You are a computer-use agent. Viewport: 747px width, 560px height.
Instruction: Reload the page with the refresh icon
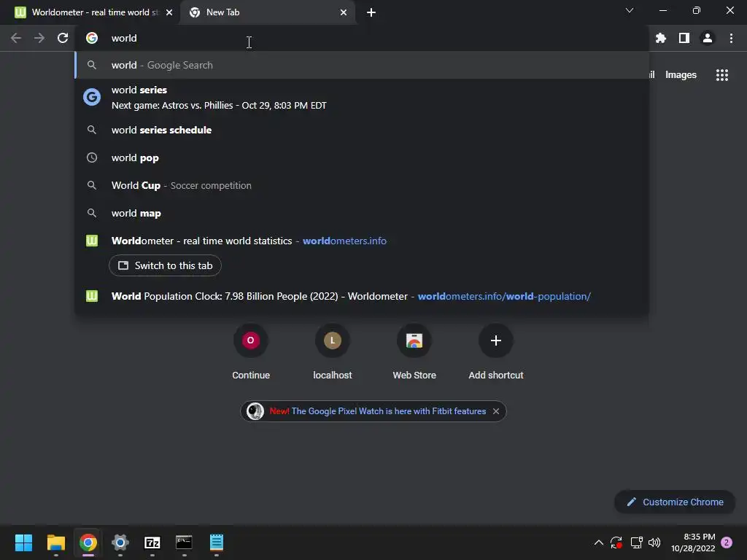pyautogui.click(x=63, y=38)
